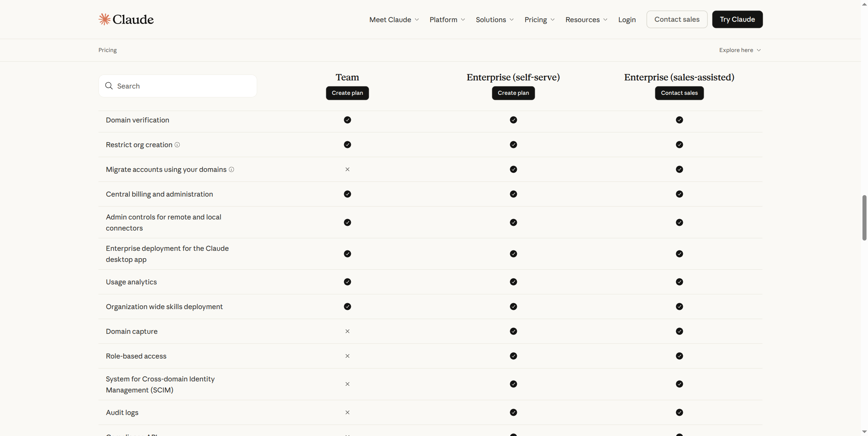Viewport: 868px width, 436px height.
Task: Click the Role-based access label
Action: tap(136, 356)
